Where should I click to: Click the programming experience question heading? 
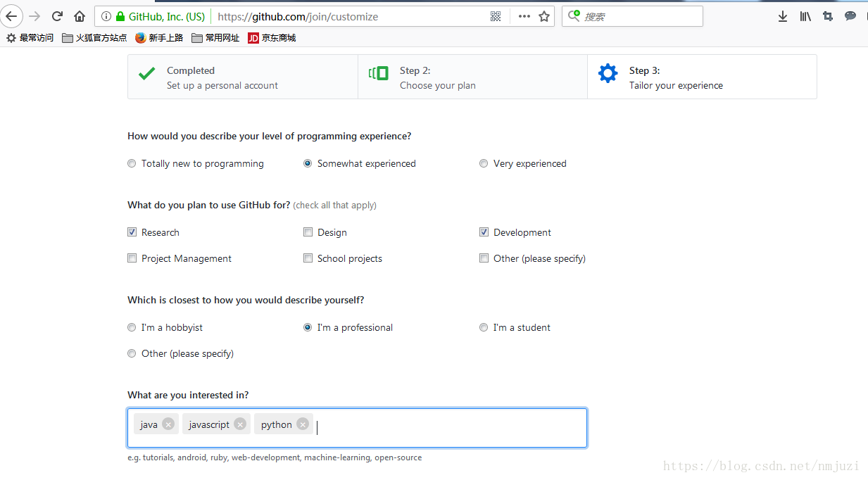pyautogui.click(x=269, y=136)
